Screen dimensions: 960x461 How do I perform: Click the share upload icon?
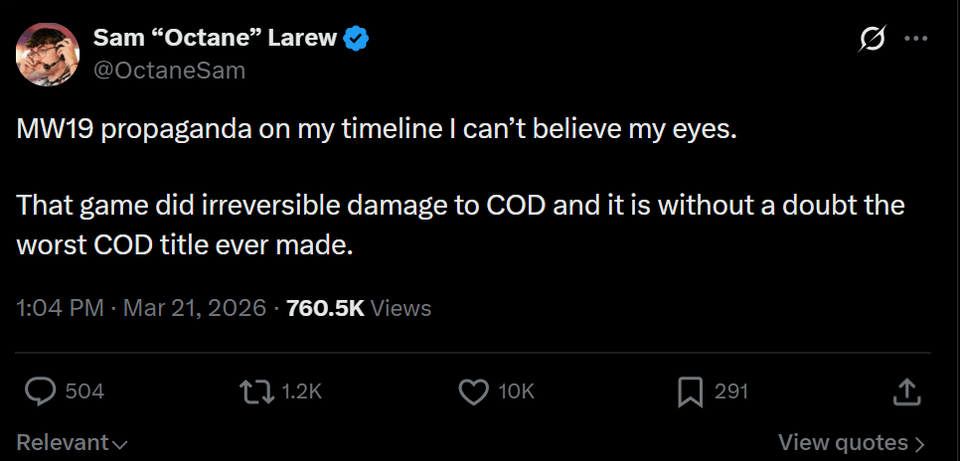pyautogui.click(x=905, y=392)
